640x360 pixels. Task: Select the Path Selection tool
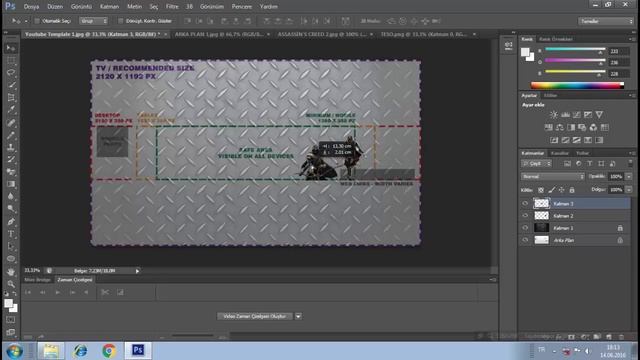click(11, 246)
